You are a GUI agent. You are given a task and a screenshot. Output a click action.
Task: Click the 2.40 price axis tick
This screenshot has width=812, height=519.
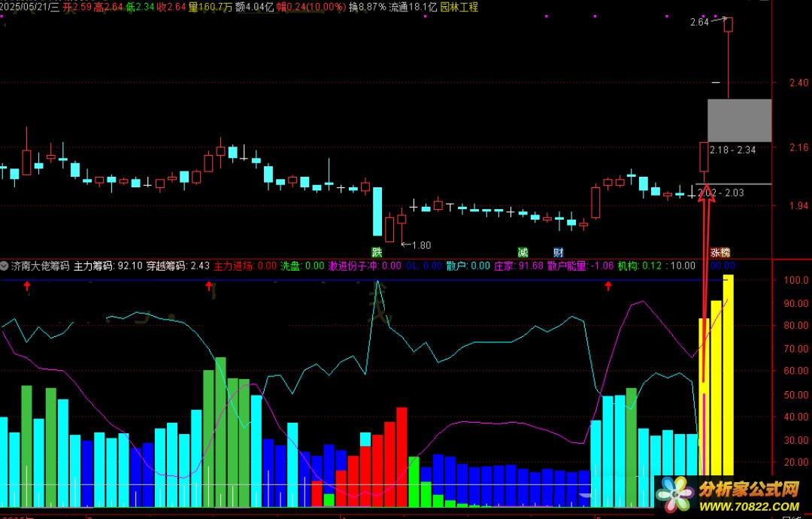coord(799,82)
